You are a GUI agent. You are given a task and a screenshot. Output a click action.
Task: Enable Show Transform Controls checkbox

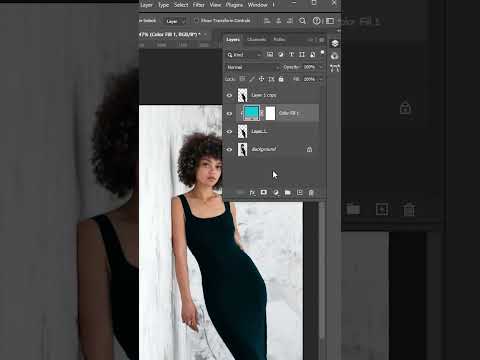click(x=196, y=21)
